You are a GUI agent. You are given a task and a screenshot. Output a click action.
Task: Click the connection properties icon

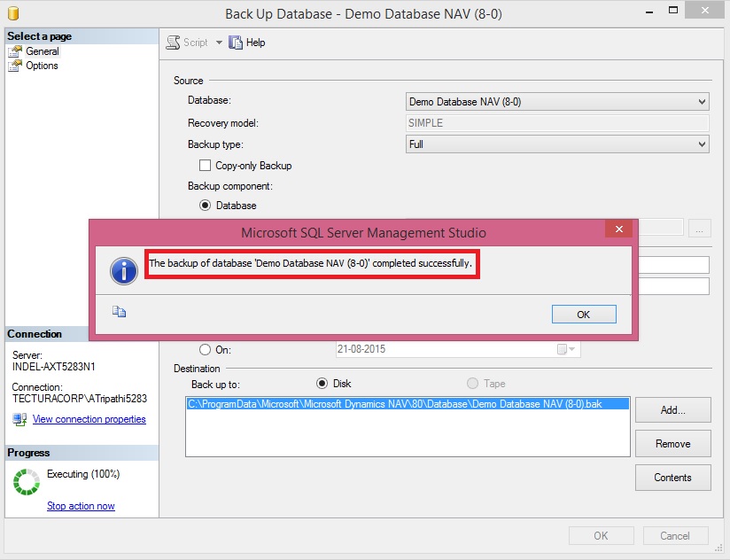pyautogui.click(x=19, y=420)
